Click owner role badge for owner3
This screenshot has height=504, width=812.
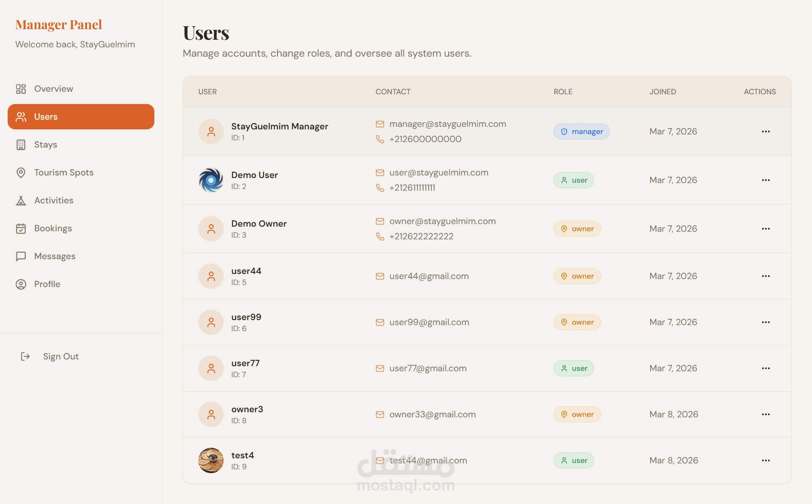[x=577, y=414]
